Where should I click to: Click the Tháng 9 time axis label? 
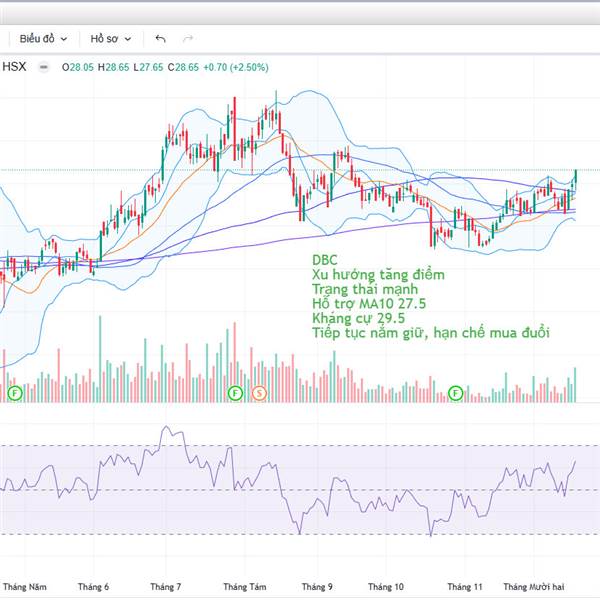tap(317, 587)
